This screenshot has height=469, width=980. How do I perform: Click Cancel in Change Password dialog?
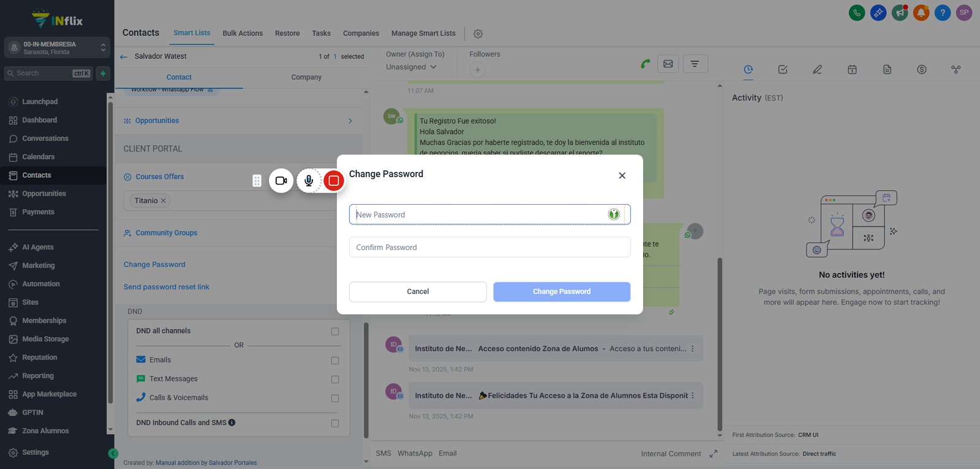(x=418, y=292)
